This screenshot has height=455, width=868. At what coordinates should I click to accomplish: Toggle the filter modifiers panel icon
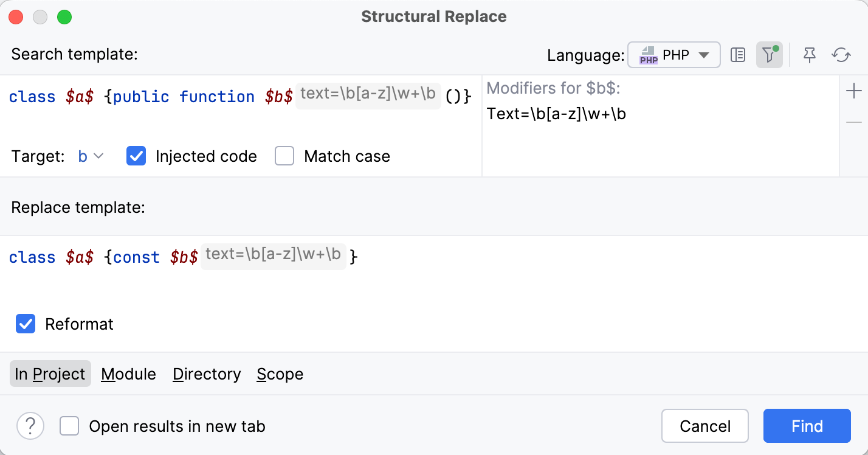click(x=769, y=55)
